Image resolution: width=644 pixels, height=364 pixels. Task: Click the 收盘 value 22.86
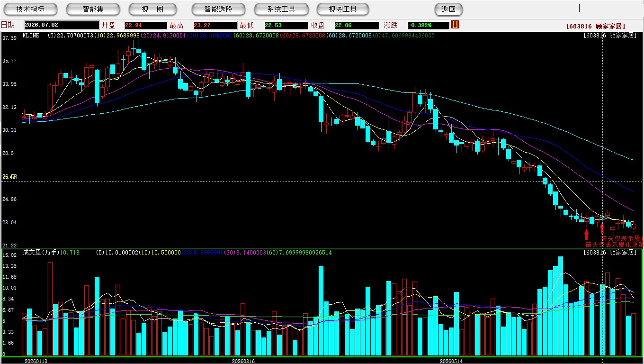[357, 25]
